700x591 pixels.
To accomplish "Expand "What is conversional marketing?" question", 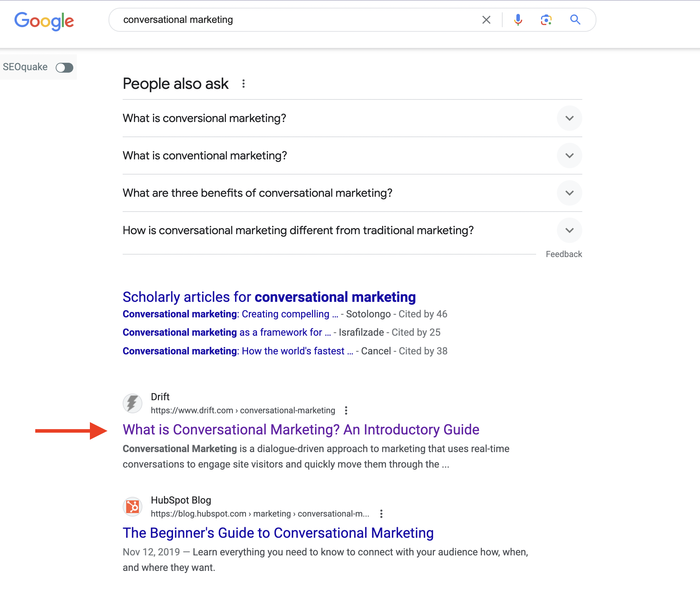I will (352, 118).
